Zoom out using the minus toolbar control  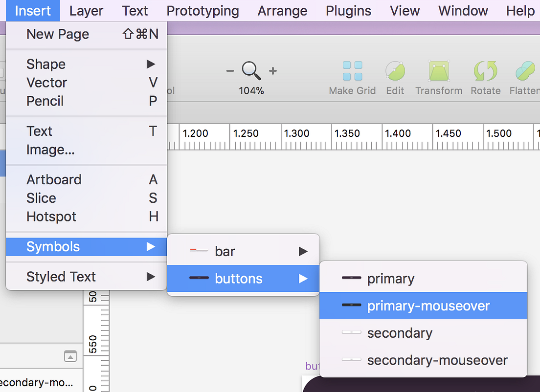pyautogui.click(x=230, y=71)
